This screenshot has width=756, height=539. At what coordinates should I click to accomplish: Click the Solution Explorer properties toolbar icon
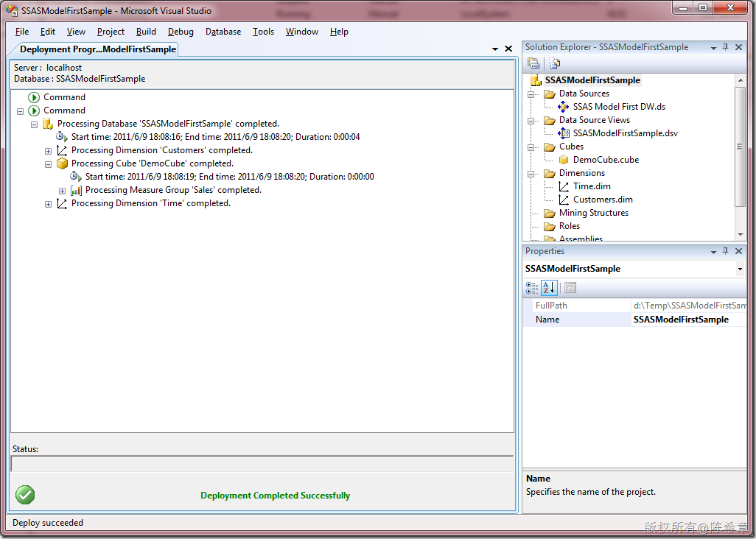pos(533,63)
